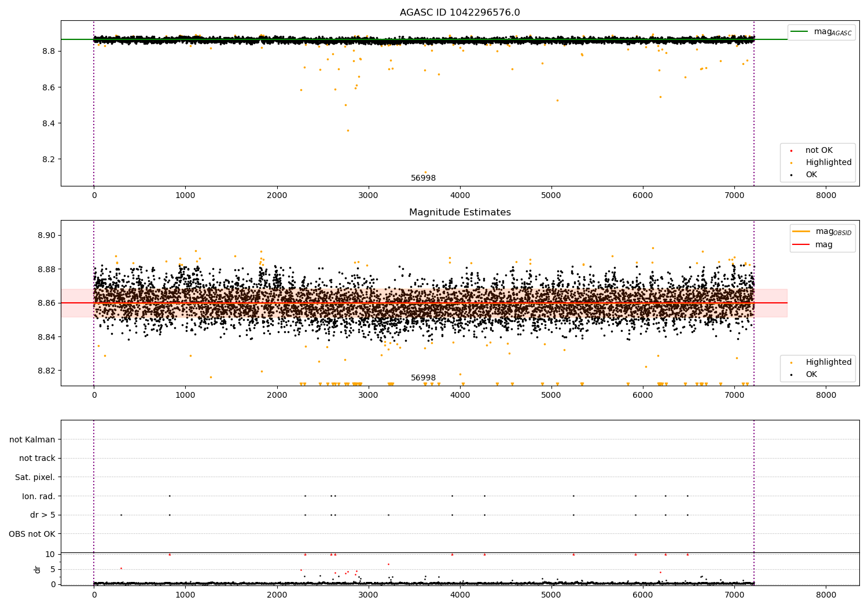Click x-axis tick "6000" under the middle plot
The width and height of the screenshot is (868, 608).
coord(643,395)
